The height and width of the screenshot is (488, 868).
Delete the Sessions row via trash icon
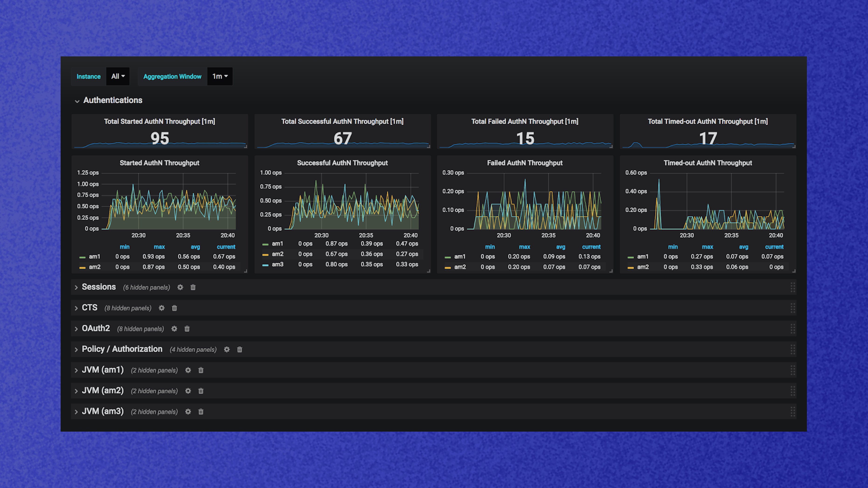[193, 287]
